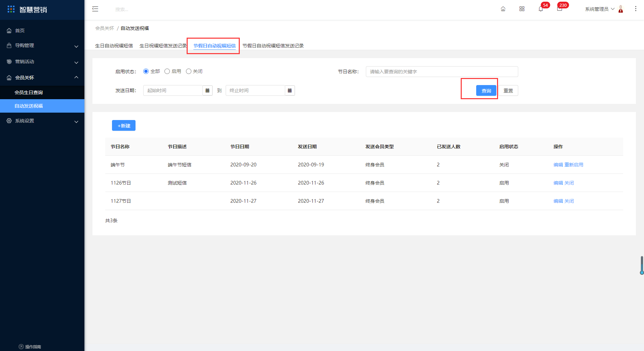The image size is (644, 351).
Task: Click 重新启用 for 端午节 row
Action: tap(574, 165)
